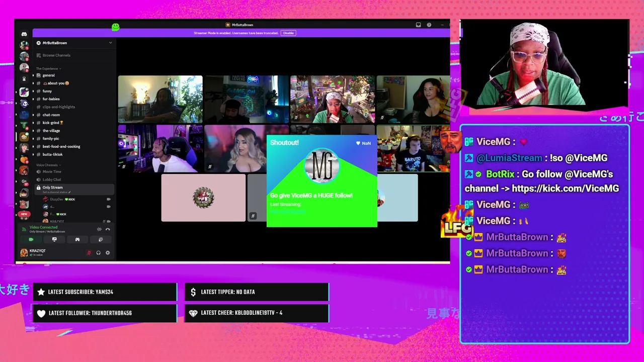The height and width of the screenshot is (362, 644).
Task: Collapse The Experience category
Action: (48, 68)
